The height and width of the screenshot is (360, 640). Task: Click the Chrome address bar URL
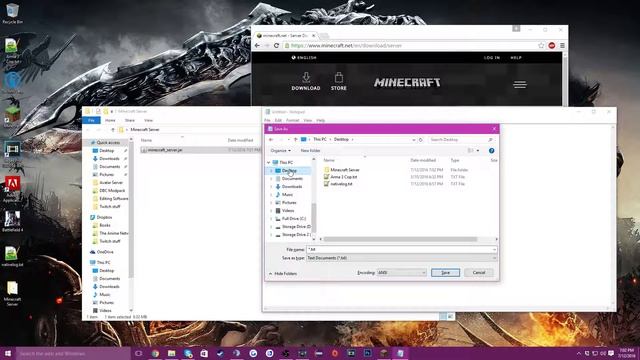point(347,46)
